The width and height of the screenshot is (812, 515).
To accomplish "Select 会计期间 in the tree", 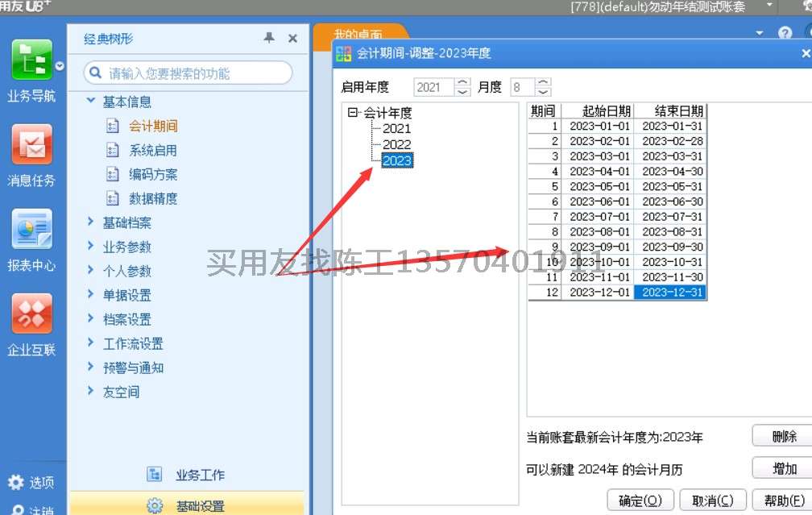I will point(153,126).
